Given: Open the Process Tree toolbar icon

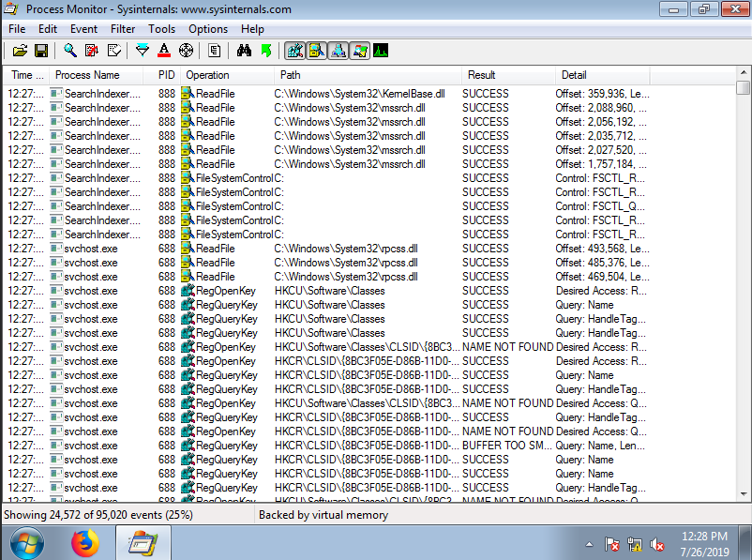Looking at the screenshot, I should 215,51.
